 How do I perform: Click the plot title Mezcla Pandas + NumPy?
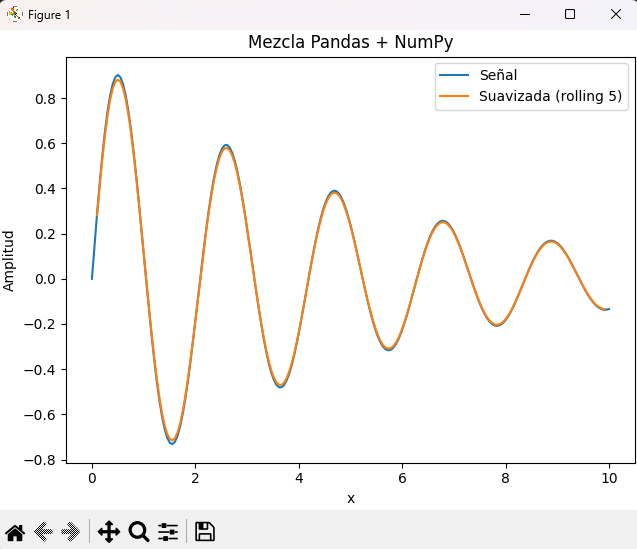350,42
